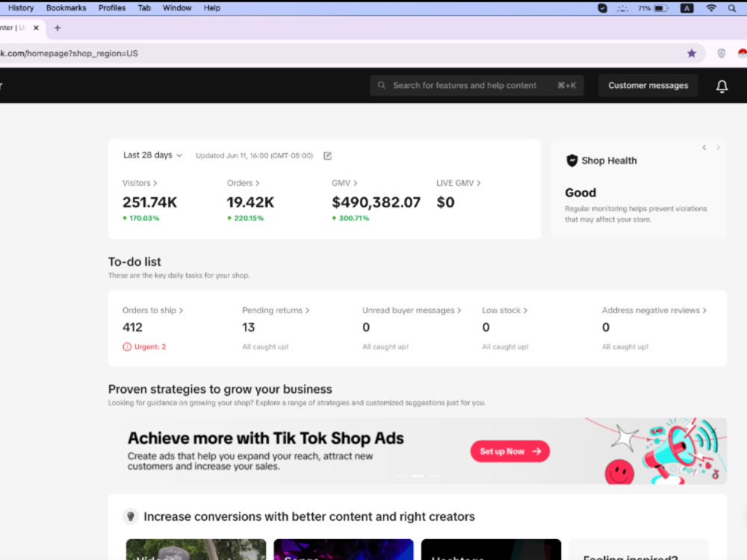Click the black third content thumbnail card

492,550
